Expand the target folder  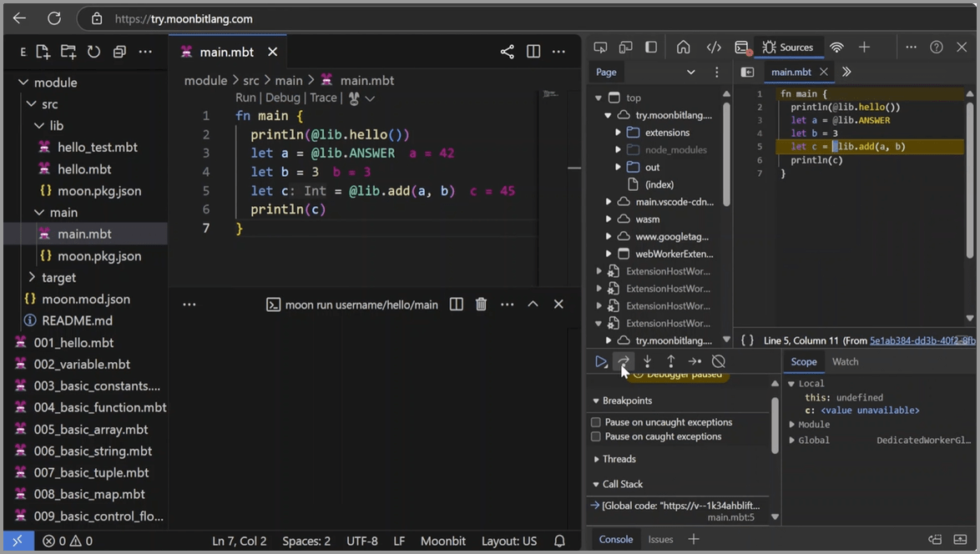click(31, 277)
